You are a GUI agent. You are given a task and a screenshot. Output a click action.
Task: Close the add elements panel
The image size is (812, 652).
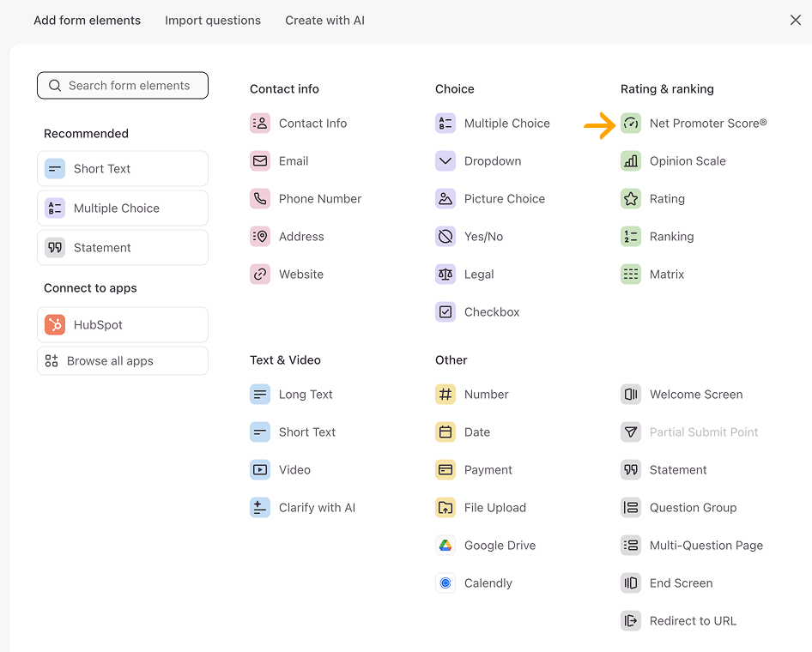click(x=796, y=21)
